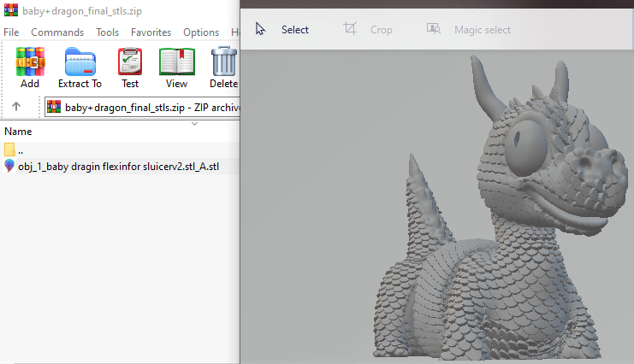This screenshot has height=364, width=634.
Task: Activate the Crop tool
Action: click(368, 30)
